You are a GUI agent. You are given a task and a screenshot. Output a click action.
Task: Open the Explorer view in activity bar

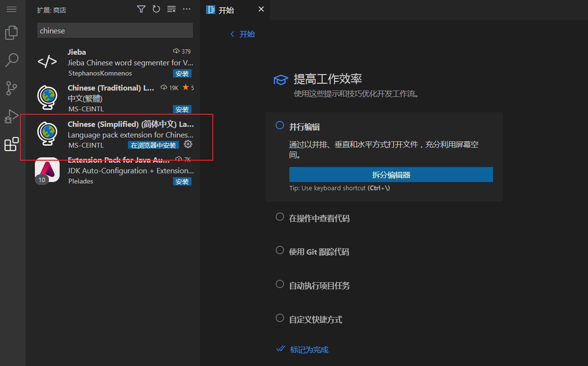(11, 32)
